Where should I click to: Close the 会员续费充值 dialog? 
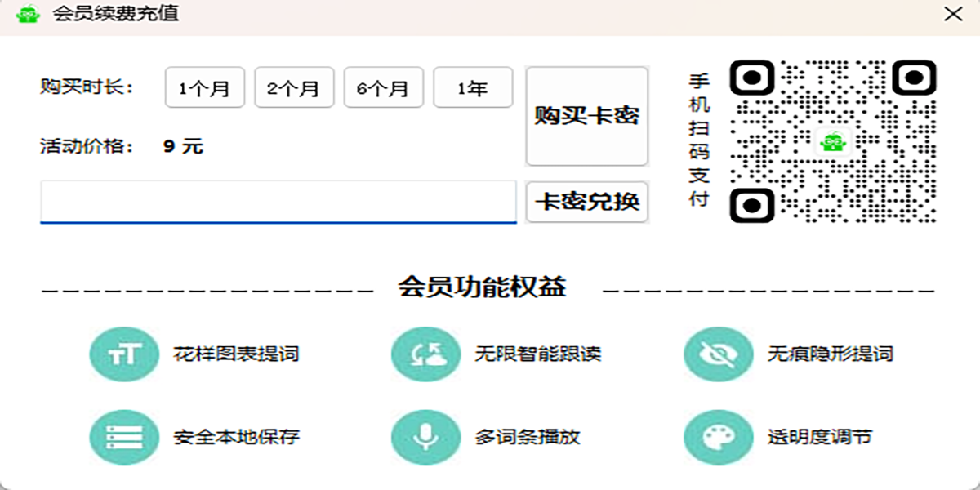[x=953, y=14]
